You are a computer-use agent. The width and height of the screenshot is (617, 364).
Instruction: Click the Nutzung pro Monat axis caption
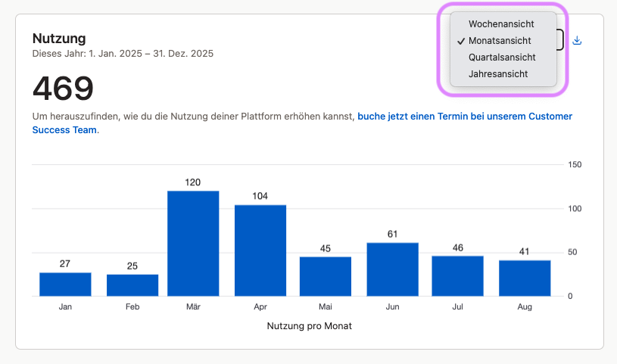click(310, 326)
